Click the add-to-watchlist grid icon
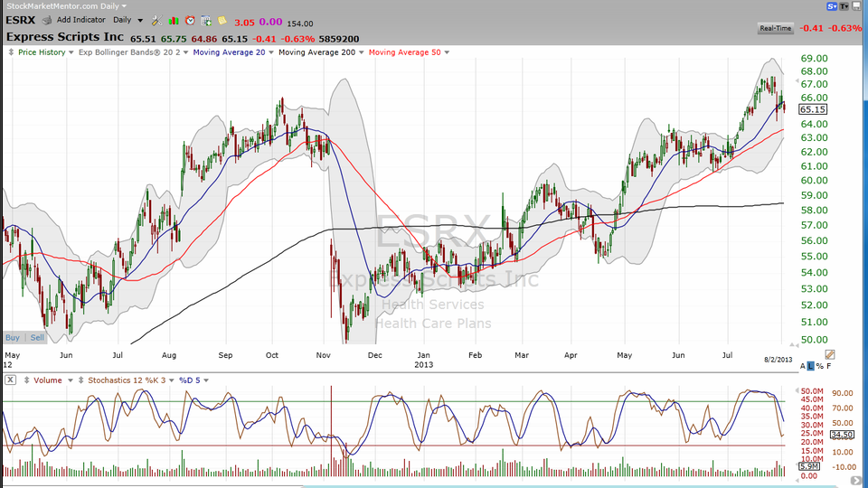This screenshot has width=868, height=488. [206, 21]
